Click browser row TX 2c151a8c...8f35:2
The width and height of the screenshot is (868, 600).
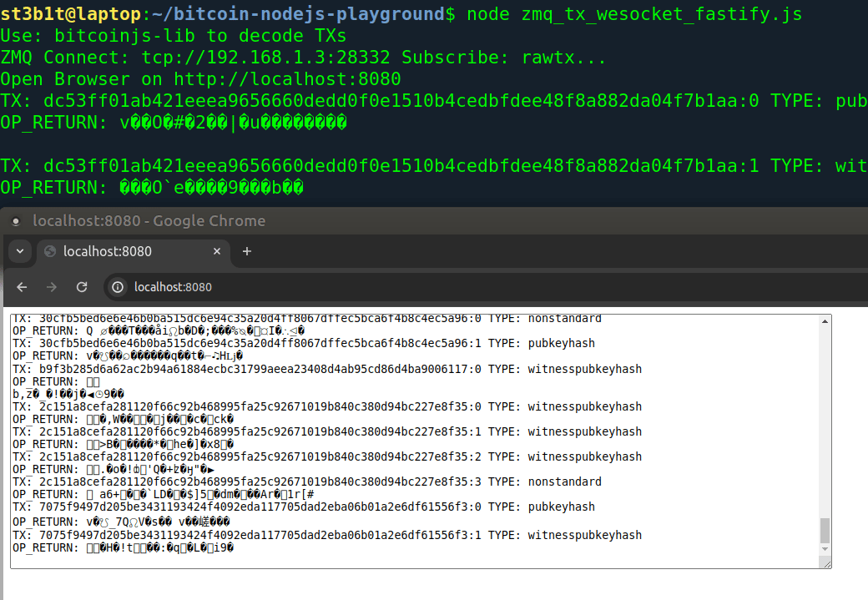327,456
